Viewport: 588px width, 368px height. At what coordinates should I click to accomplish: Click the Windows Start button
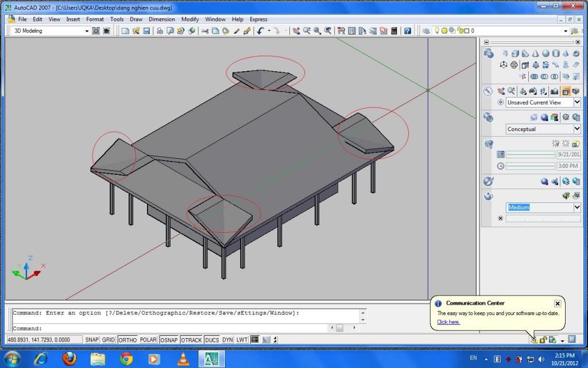(13, 359)
